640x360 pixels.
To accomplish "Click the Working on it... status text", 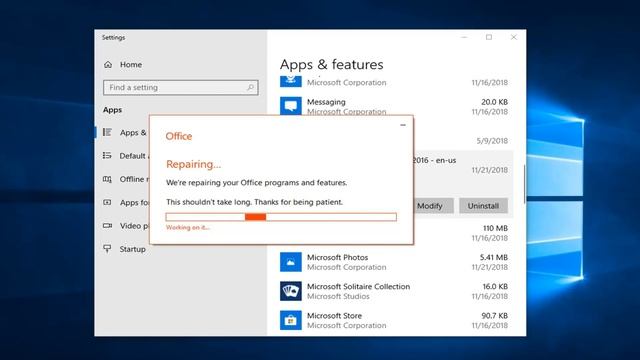I will [188, 227].
